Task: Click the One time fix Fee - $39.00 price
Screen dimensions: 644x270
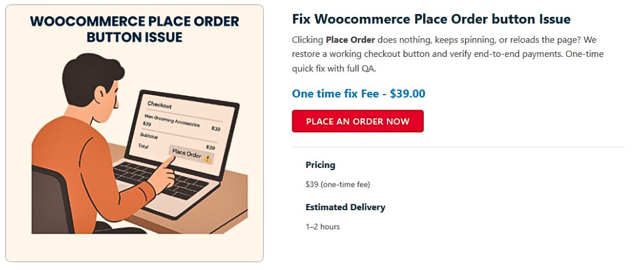Action: [359, 93]
